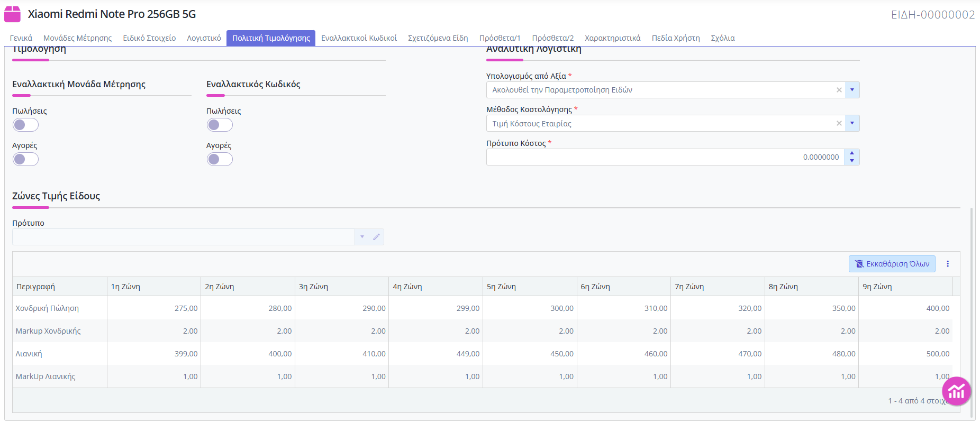Toggle Πωλήσεις under Εναλλακτικός Κωδικός
This screenshot has width=980, height=423.
220,125
